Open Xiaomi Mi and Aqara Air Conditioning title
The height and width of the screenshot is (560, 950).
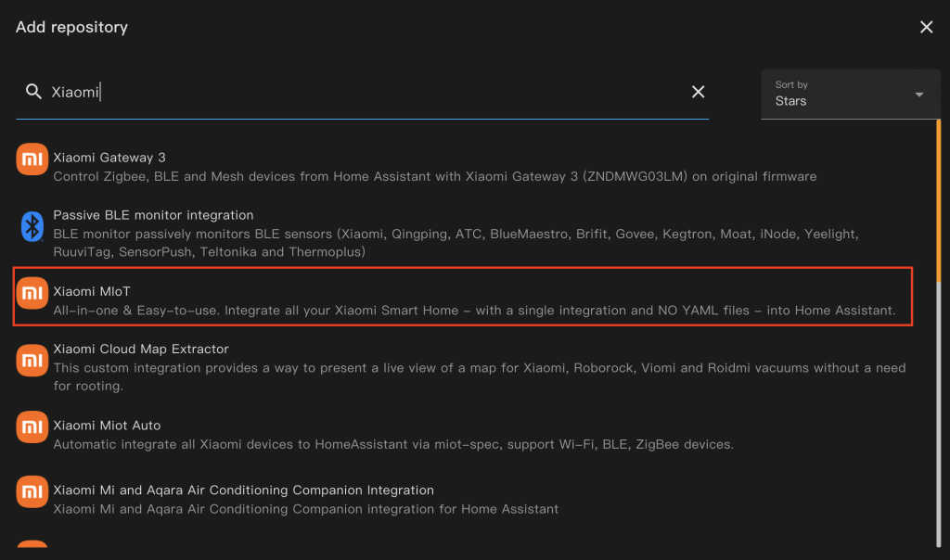(244, 490)
